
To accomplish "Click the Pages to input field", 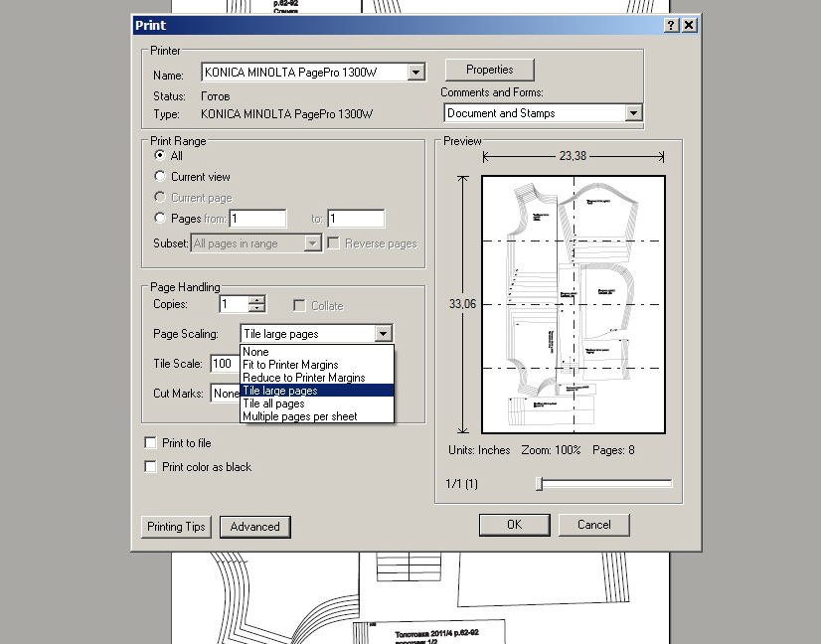I will [x=356, y=219].
